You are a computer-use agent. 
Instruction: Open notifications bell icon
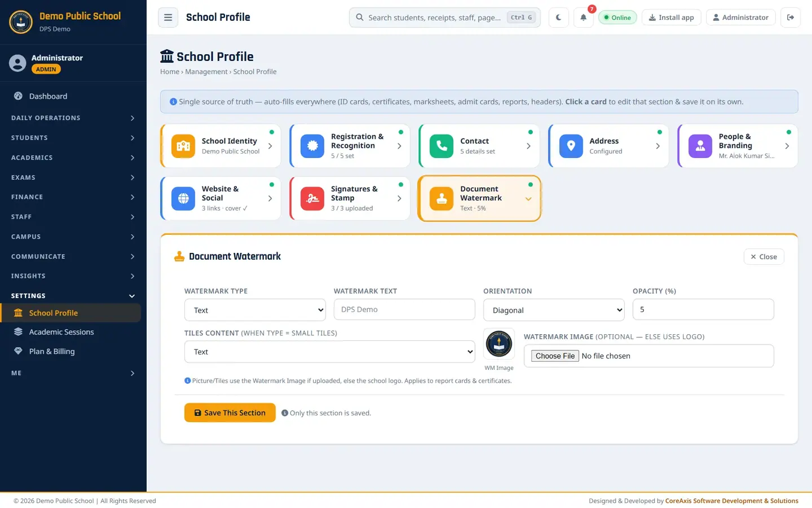pyautogui.click(x=584, y=17)
